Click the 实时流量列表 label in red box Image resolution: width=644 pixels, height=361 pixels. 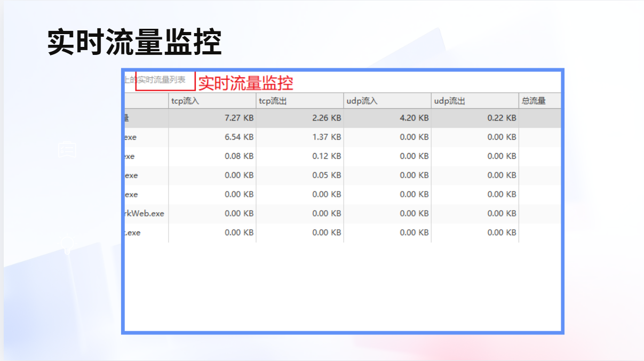(162, 80)
